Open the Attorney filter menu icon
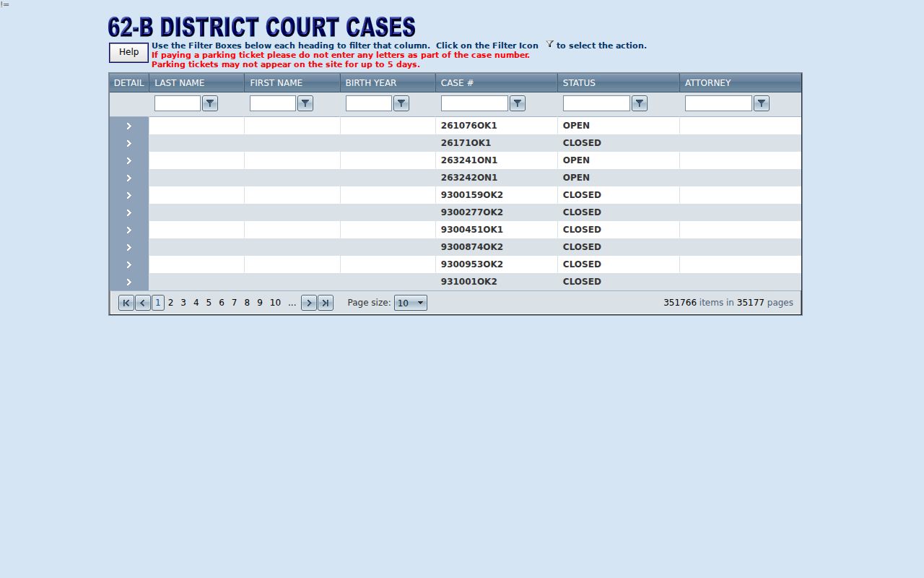This screenshot has width=924, height=578. (762, 103)
